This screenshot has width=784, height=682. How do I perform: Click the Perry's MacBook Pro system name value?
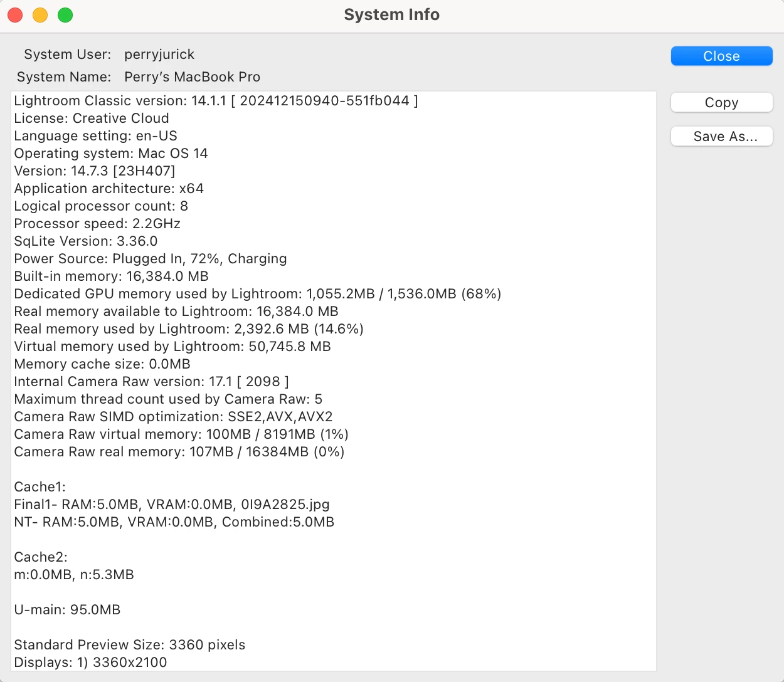pos(192,77)
